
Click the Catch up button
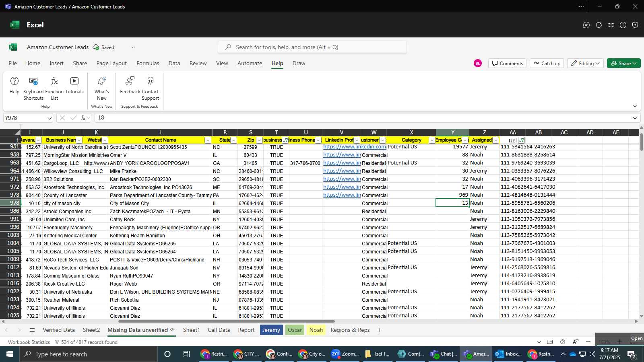pos(547,63)
